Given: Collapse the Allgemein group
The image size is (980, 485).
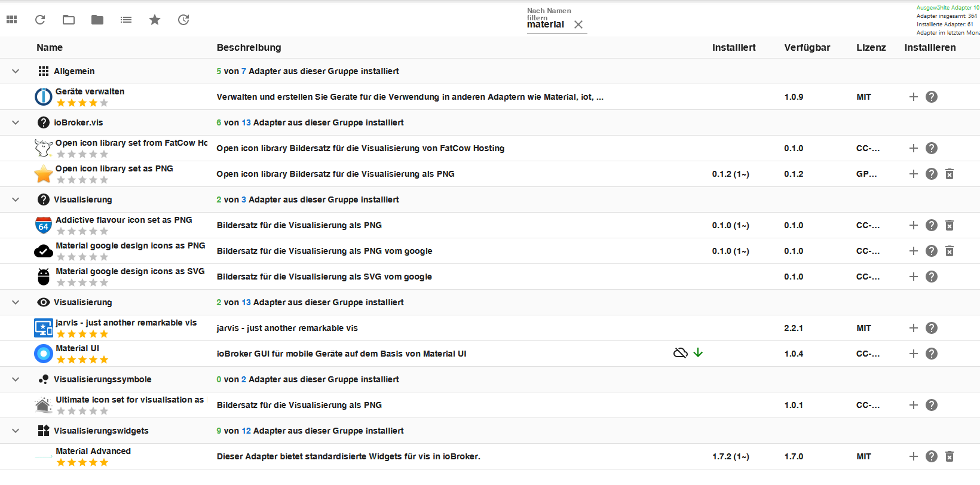Looking at the screenshot, I should [16, 71].
